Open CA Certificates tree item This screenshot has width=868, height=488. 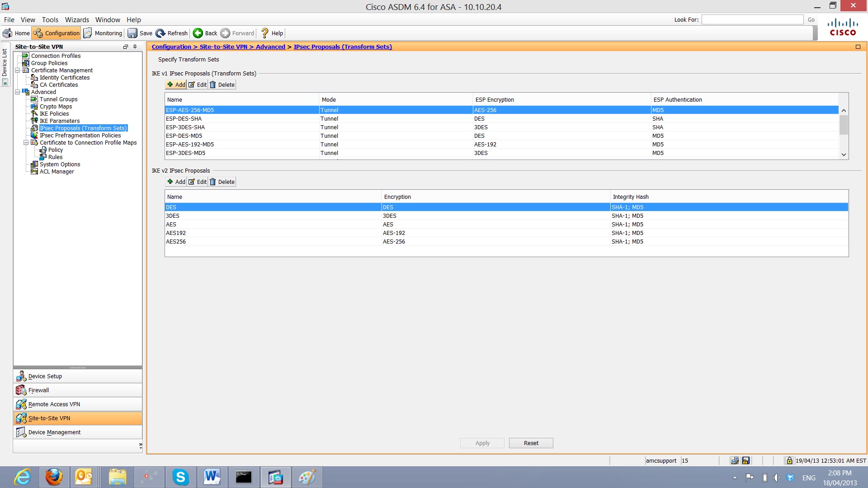click(x=59, y=84)
